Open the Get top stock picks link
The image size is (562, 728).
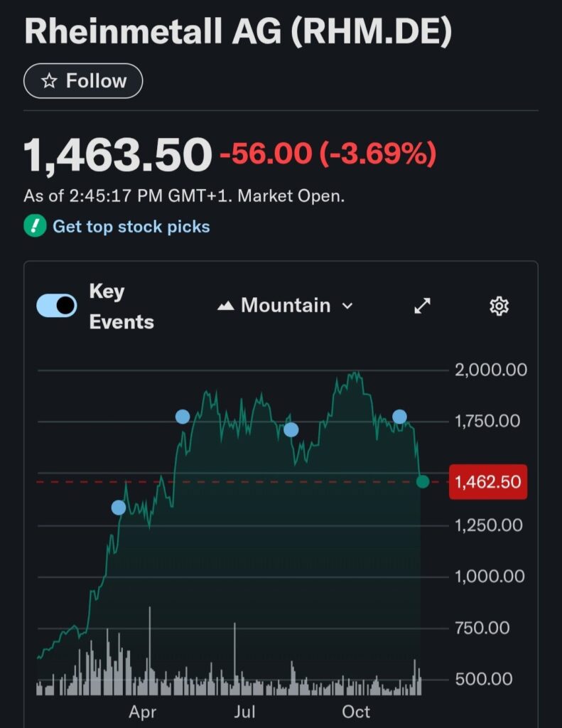[x=131, y=227]
